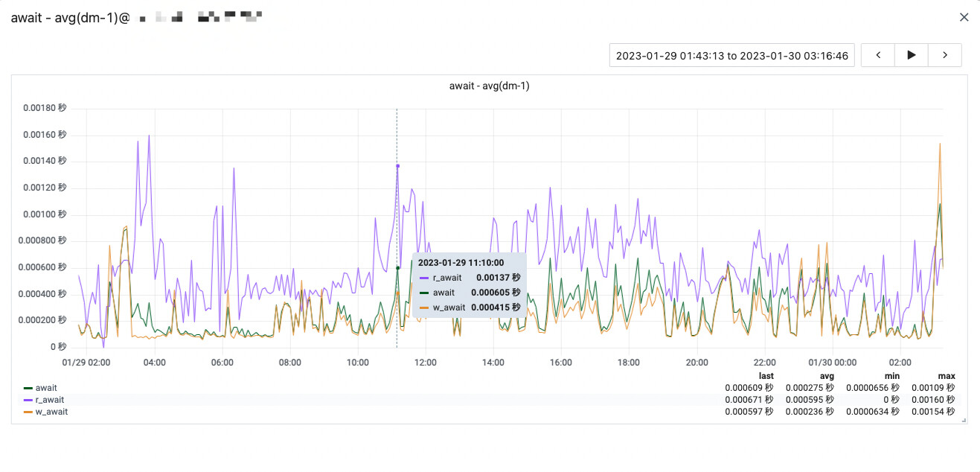Screen dimensions: 980x472
Task: Click the dialog heading await - avg(dm-1)@
Action: point(71,17)
